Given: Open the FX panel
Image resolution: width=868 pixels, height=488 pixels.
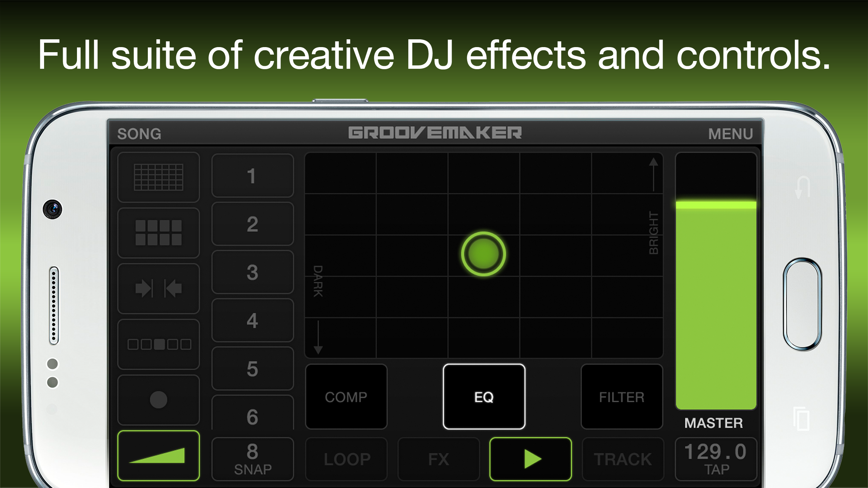Looking at the screenshot, I should click(x=439, y=459).
